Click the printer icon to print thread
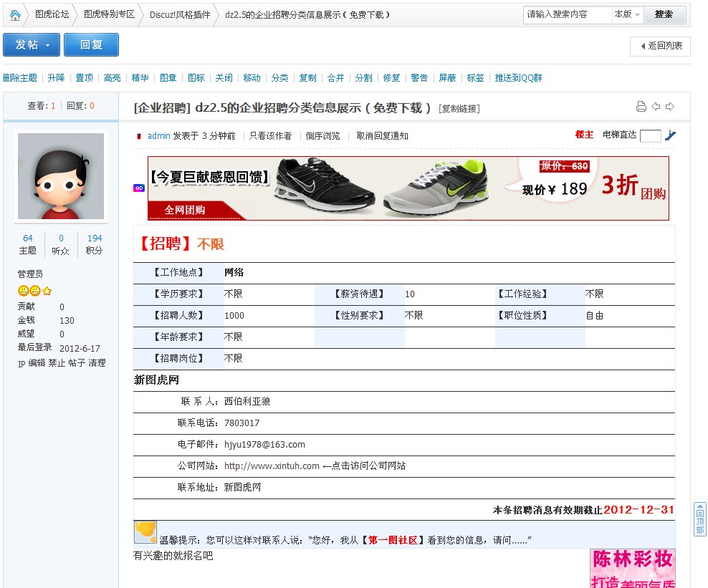The width and height of the screenshot is (708, 588). click(641, 107)
